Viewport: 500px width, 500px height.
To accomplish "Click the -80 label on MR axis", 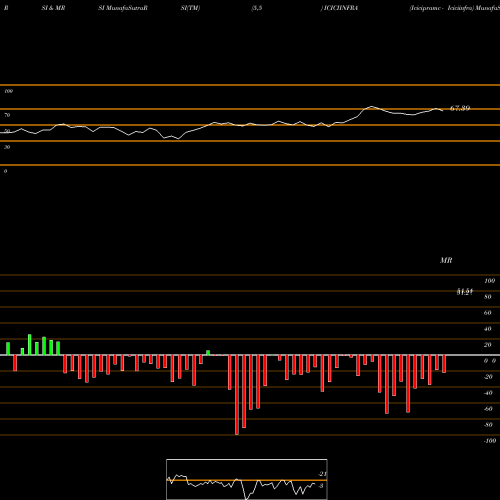I will point(488,425).
